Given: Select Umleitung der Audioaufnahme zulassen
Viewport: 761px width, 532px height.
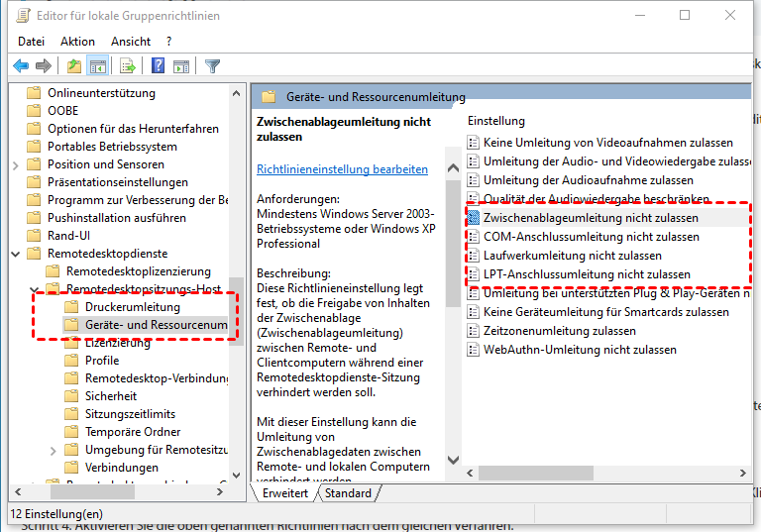Looking at the screenshot, I should pos(589,180).
